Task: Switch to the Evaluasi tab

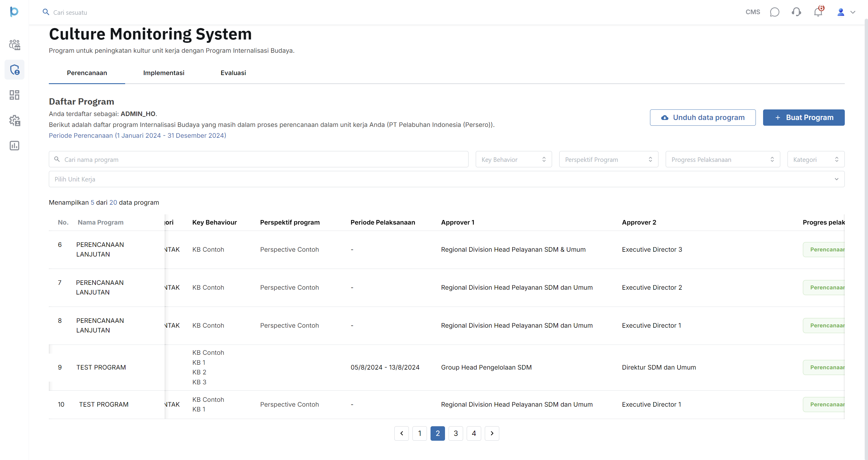Action: 233,73
